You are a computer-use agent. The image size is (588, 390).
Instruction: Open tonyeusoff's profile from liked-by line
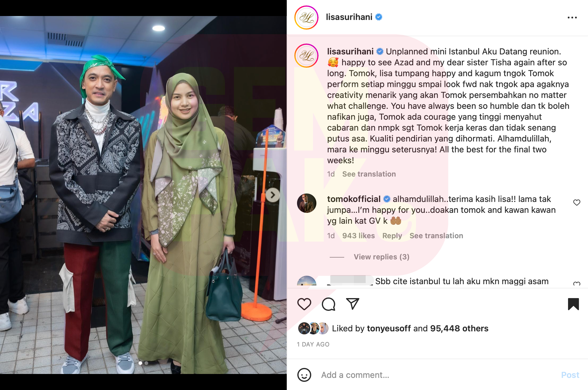click(x=389, y=328)
